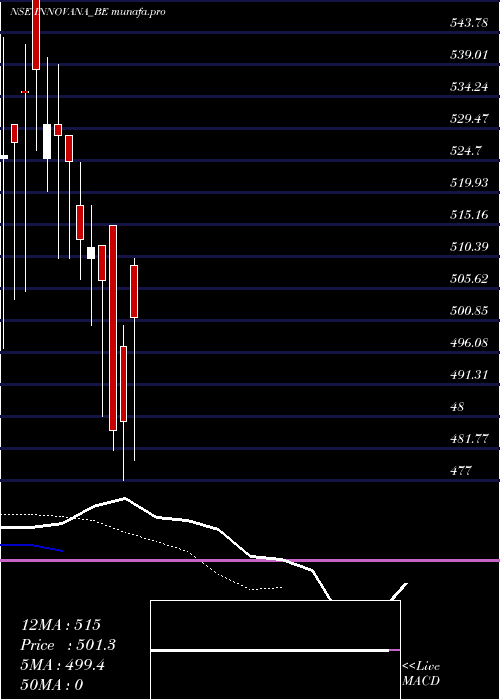
Task: Select the 534.24 price axis label
Action: pos(469,87)
